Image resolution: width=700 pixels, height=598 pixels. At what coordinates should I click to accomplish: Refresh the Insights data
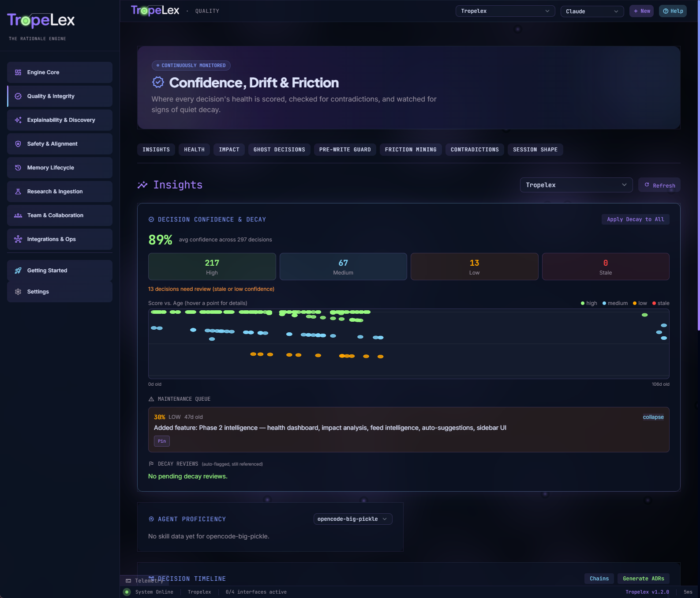point(659,185)
